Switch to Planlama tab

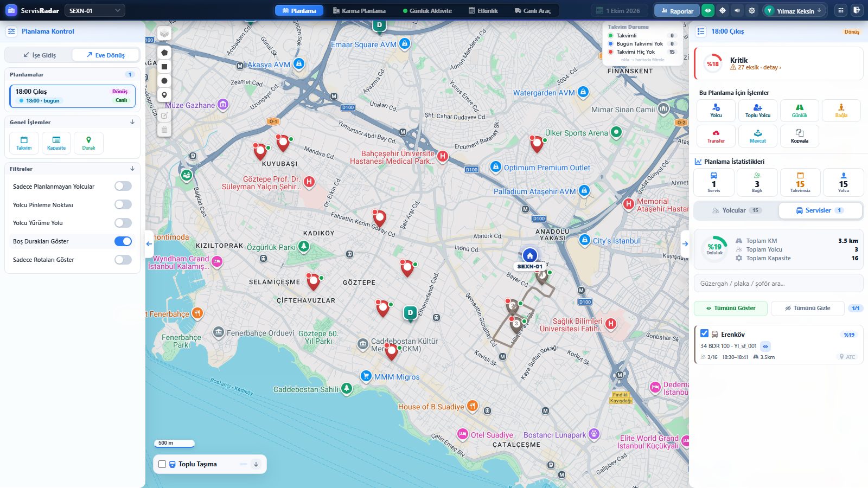pyautogui.click(x=299, y=10)
